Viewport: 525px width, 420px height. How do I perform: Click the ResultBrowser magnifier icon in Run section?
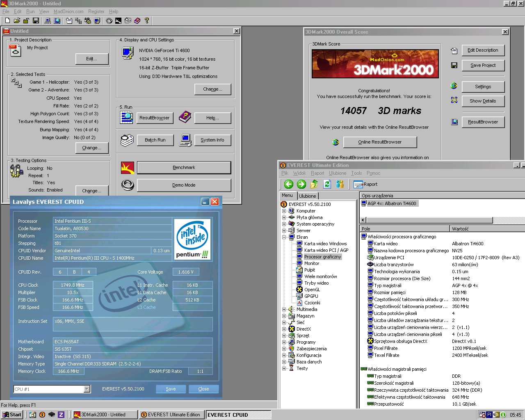(127, 117)
